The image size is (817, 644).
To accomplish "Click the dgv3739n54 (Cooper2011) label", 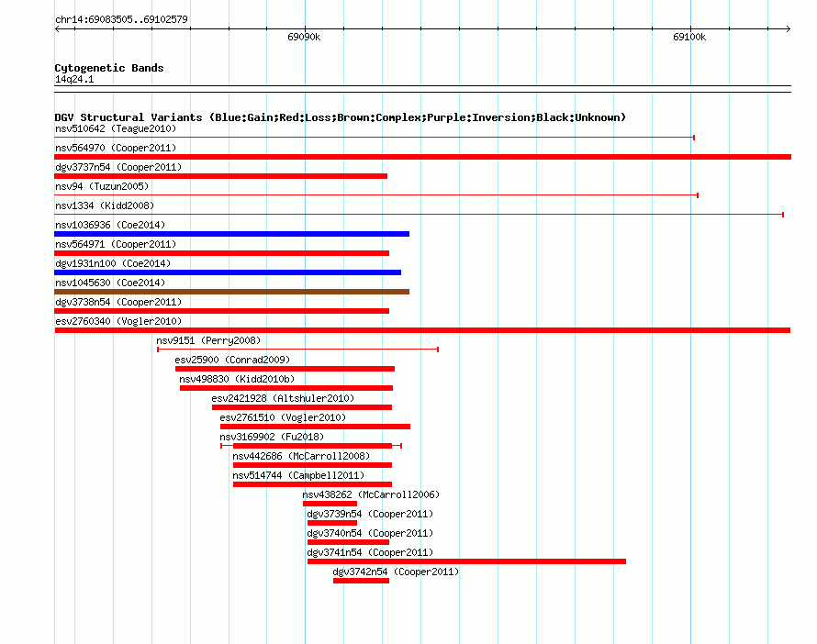I will [370, 514].
